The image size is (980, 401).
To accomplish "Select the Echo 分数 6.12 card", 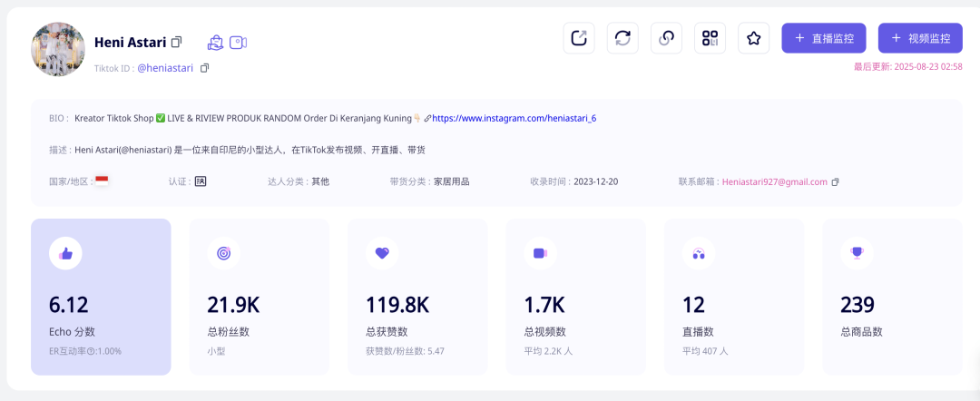I will (101, 296).
